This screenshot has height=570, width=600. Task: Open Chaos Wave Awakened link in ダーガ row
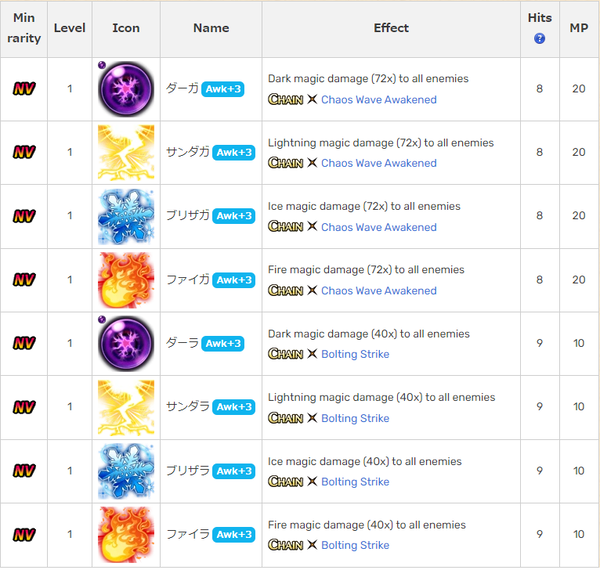[x=379, y=99]
